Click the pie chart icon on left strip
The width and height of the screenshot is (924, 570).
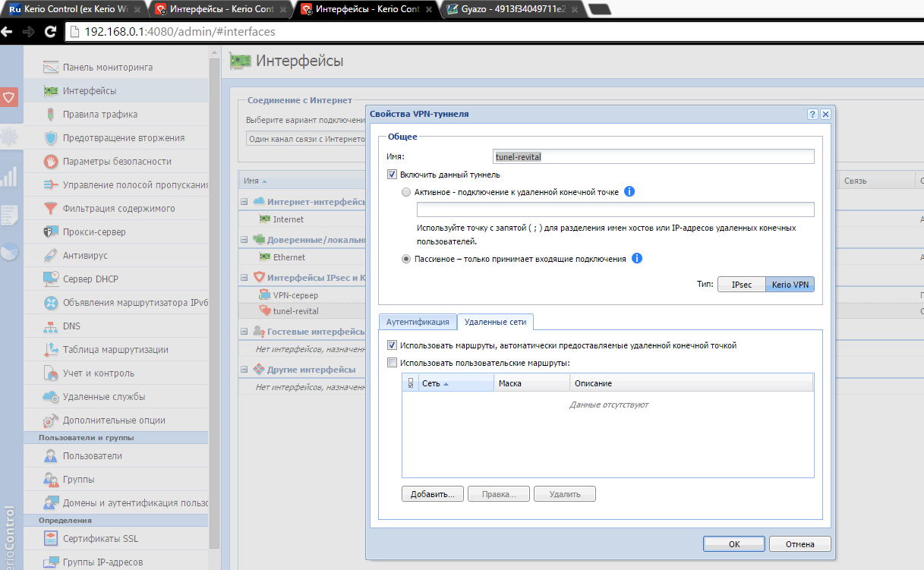click(x=9, y=252)
